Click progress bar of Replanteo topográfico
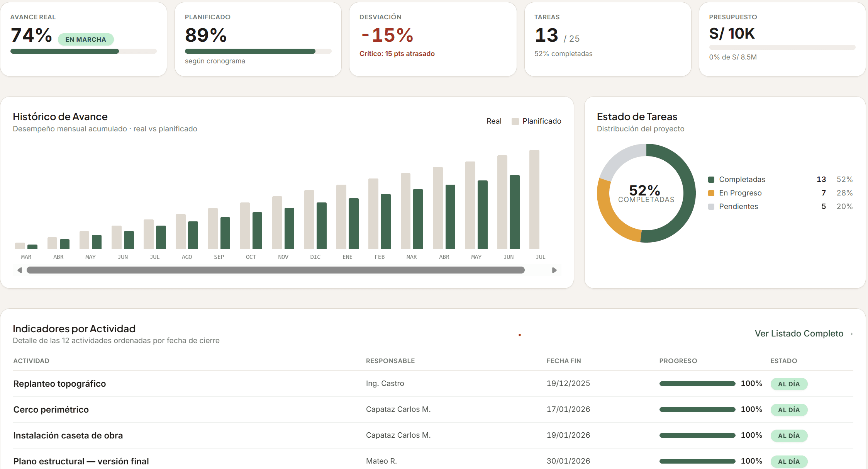Viewport: 868px width, 469px height. click(697, 384)
